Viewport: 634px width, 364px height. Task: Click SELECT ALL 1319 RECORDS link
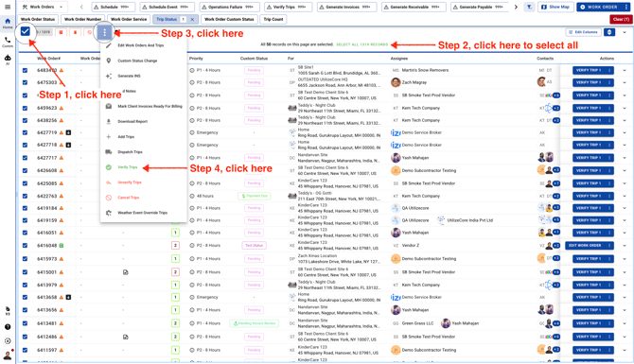[x=361, y=44]
